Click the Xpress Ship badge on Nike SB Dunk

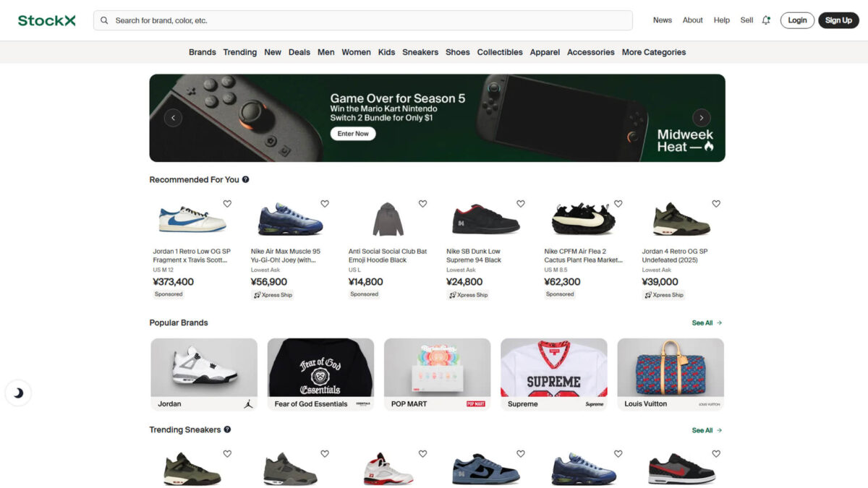[467, 295]
